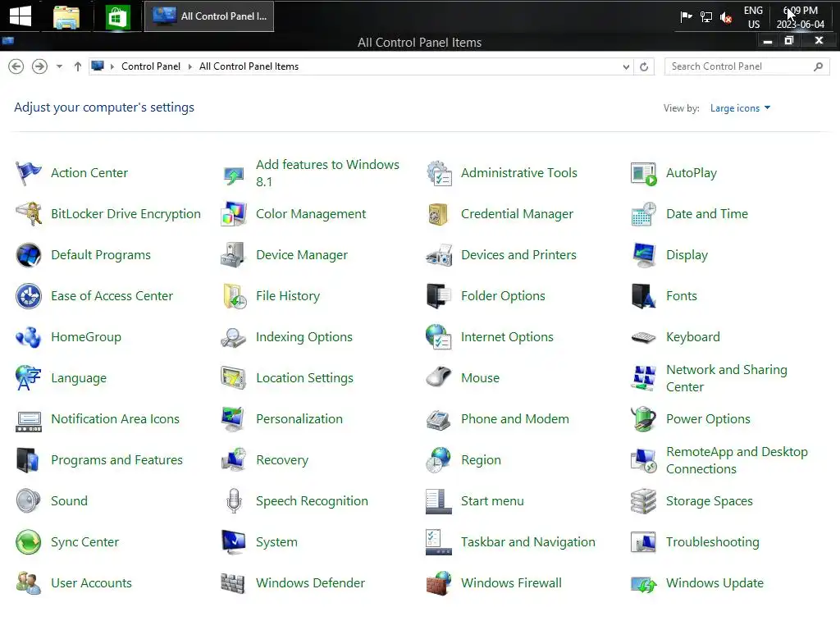Click the Windows Update icon
The width and height of the screenshot is (840, 630).
coord(644,583)
